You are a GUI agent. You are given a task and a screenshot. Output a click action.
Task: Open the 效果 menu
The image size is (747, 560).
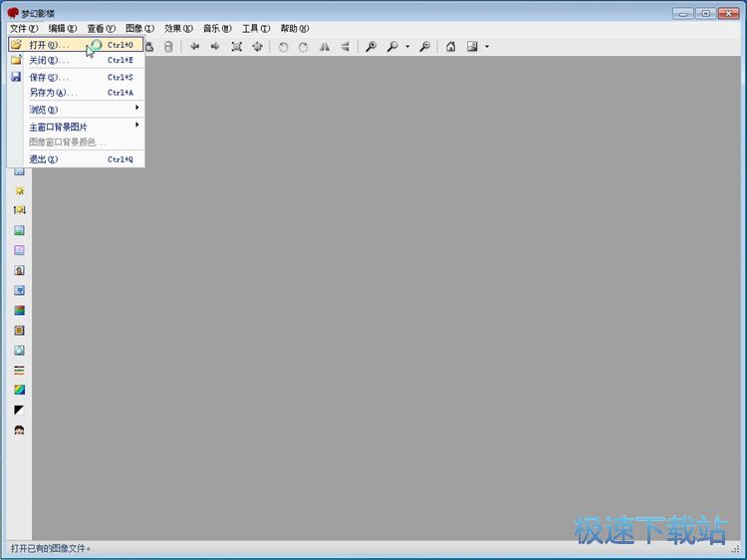178,28
